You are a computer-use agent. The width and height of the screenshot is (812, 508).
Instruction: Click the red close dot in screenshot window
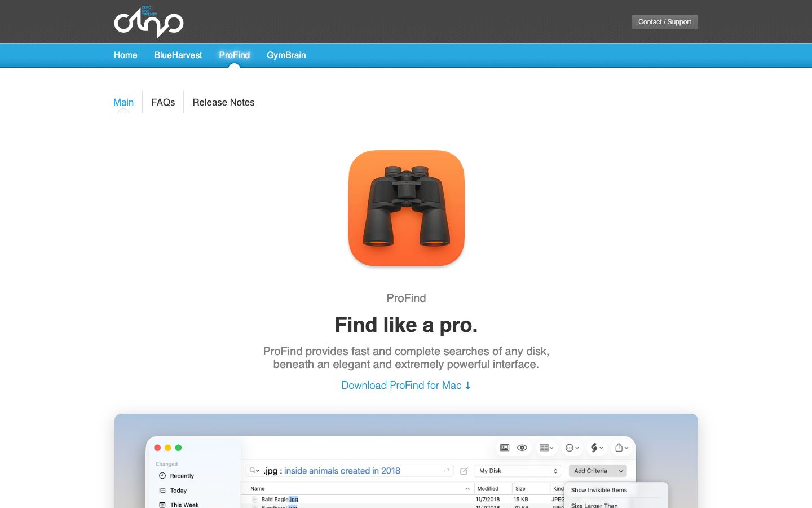157,448
